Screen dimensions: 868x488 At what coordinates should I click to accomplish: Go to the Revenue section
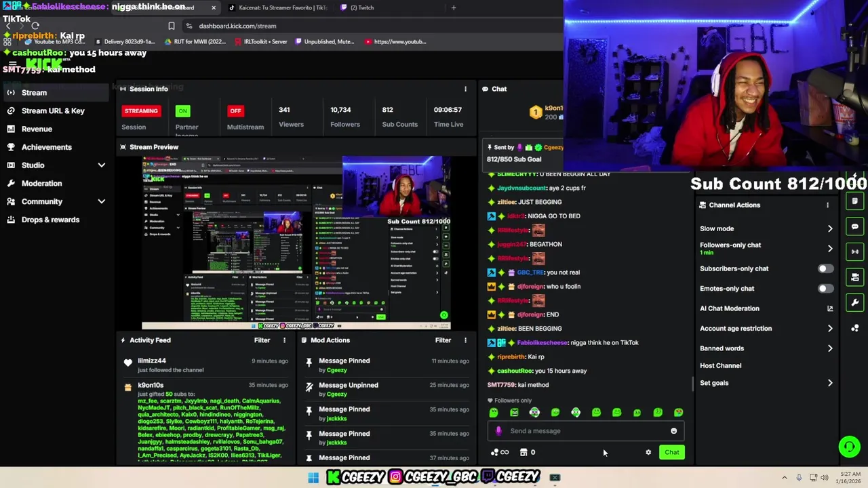(37, 129)
